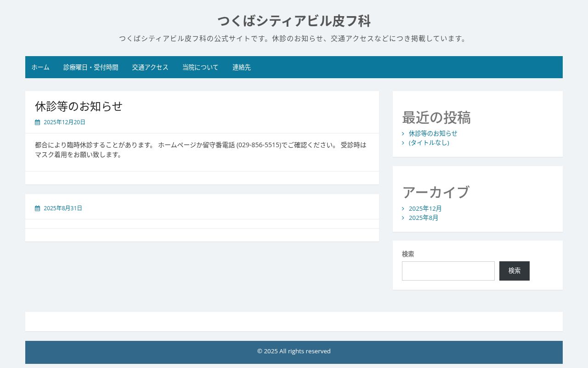Select 当院について from the menu

[200, 67]
